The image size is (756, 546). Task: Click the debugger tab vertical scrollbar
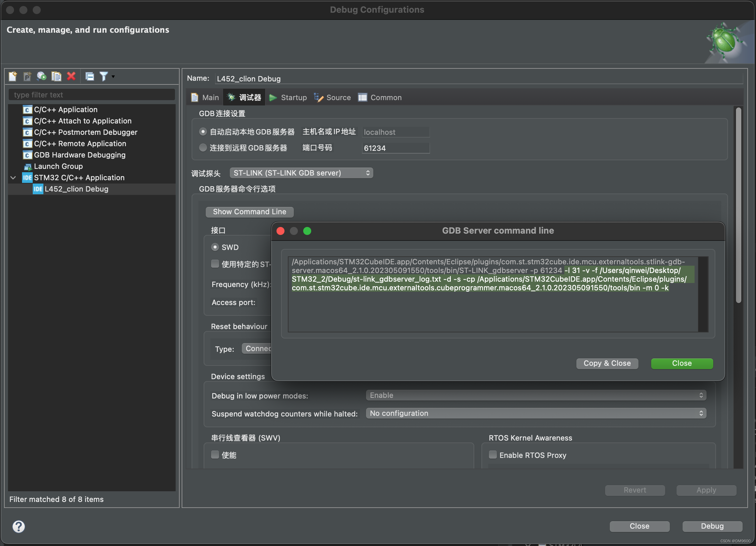tap(738, 205)
